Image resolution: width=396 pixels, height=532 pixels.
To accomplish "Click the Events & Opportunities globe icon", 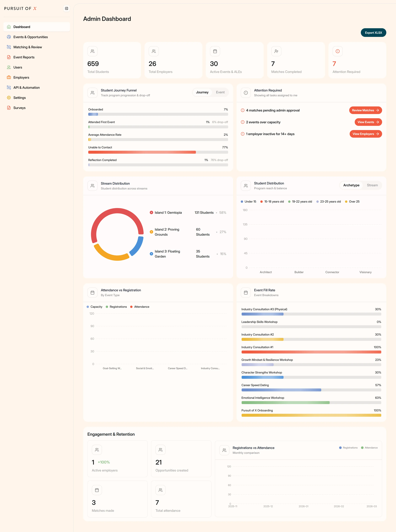I will (x=9, y=37).
